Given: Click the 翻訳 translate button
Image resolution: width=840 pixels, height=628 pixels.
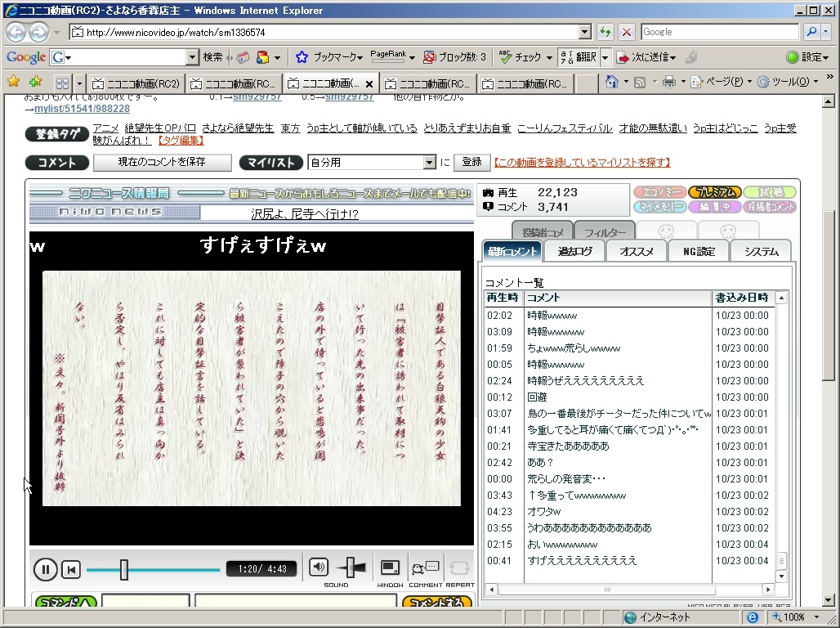Looking at the screenshot, I should point(579,57).
